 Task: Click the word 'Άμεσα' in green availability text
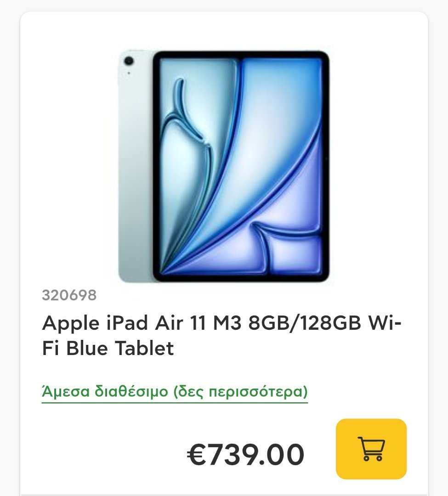[66, 391]
